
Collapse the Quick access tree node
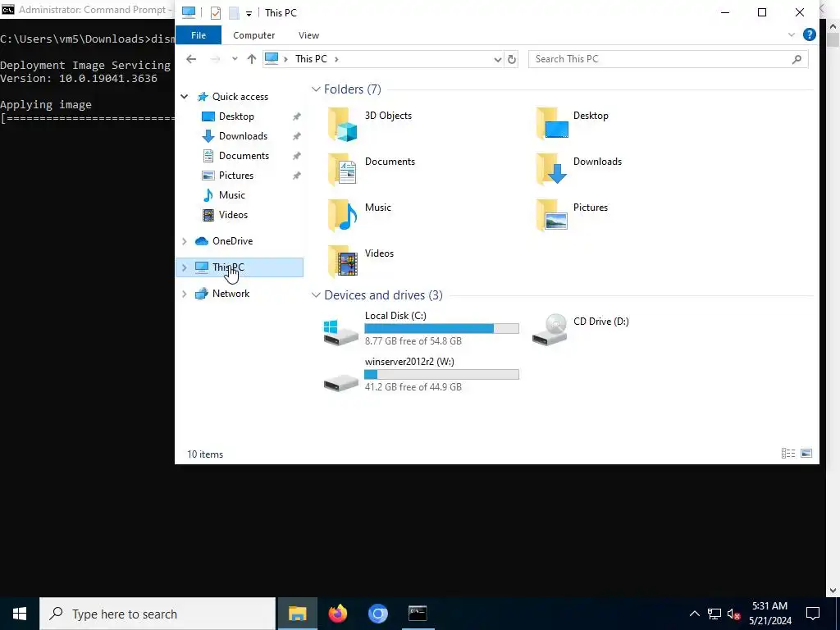tap(185, 97)
